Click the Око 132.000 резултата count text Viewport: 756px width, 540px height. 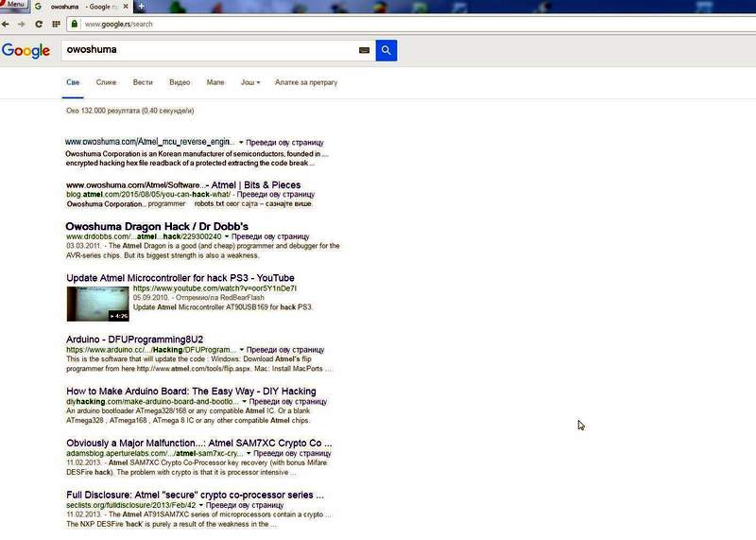[130, 111]
